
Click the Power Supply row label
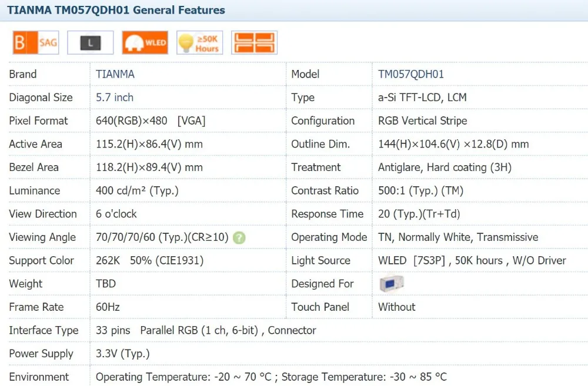(41, 354)
